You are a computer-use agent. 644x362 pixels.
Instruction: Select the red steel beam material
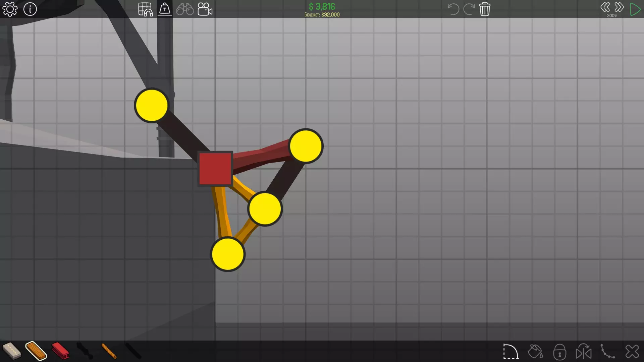(x=60, y=351)
